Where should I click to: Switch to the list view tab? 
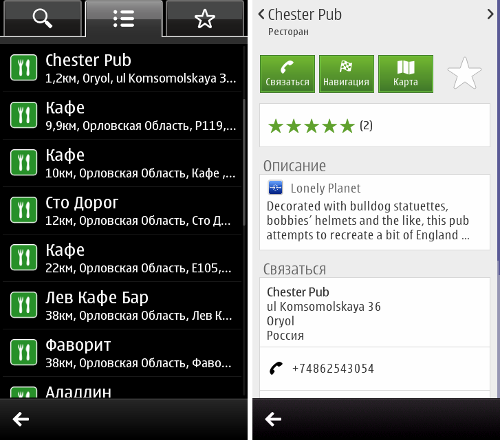[124, 18]
